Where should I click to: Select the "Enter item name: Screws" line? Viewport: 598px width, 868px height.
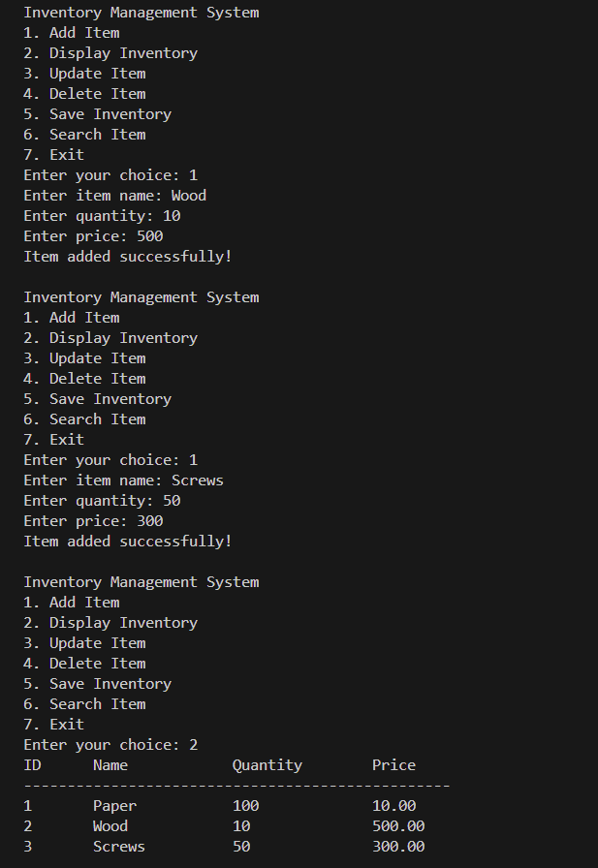123,480
